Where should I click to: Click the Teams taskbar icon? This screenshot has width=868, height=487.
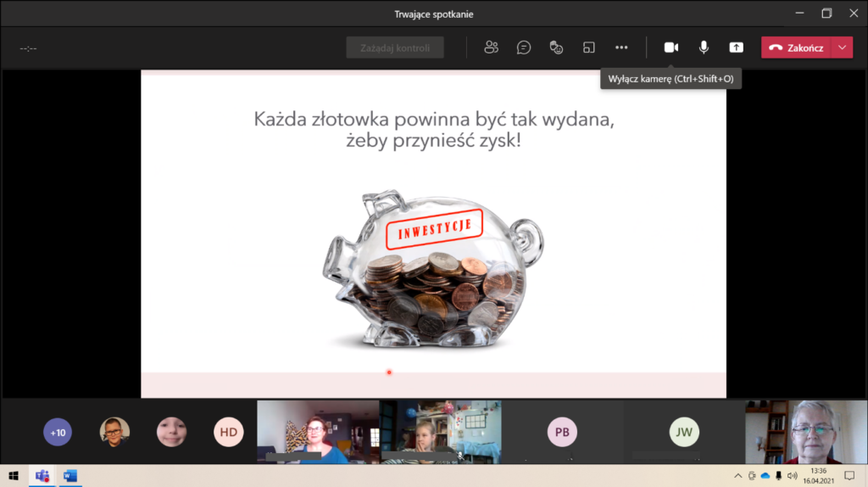pyautogui.click(x=42, y=476)
